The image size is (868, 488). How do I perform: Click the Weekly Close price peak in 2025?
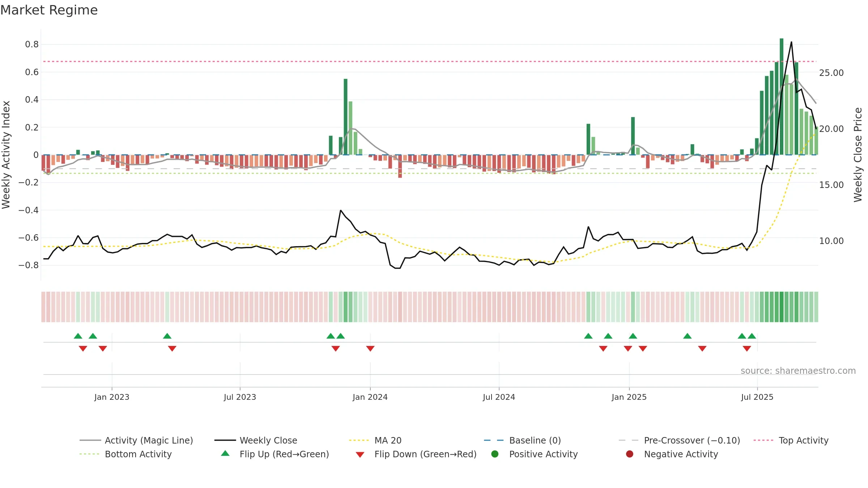click(x=791, y=42)
